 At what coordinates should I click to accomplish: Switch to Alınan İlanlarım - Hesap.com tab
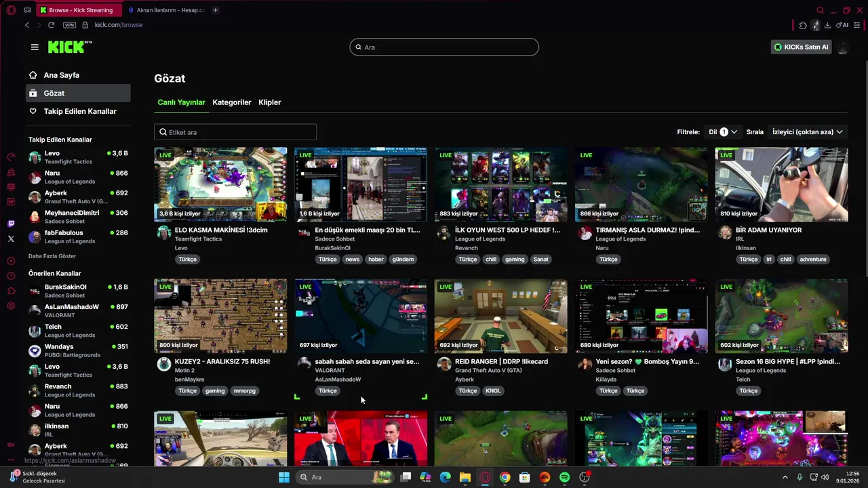(x=166, y=10)
